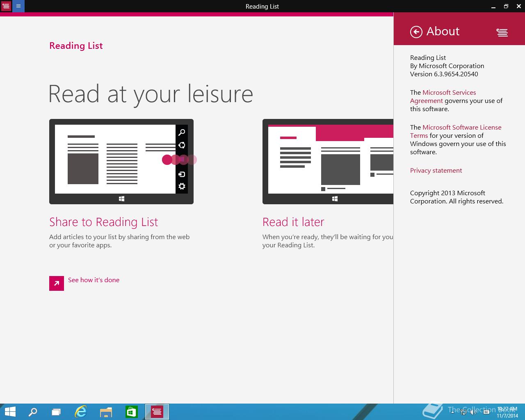
Task: Click the Copyright 2013 Microsoft Corporation text
Action: pyautogui.click(x=457, y=197)
